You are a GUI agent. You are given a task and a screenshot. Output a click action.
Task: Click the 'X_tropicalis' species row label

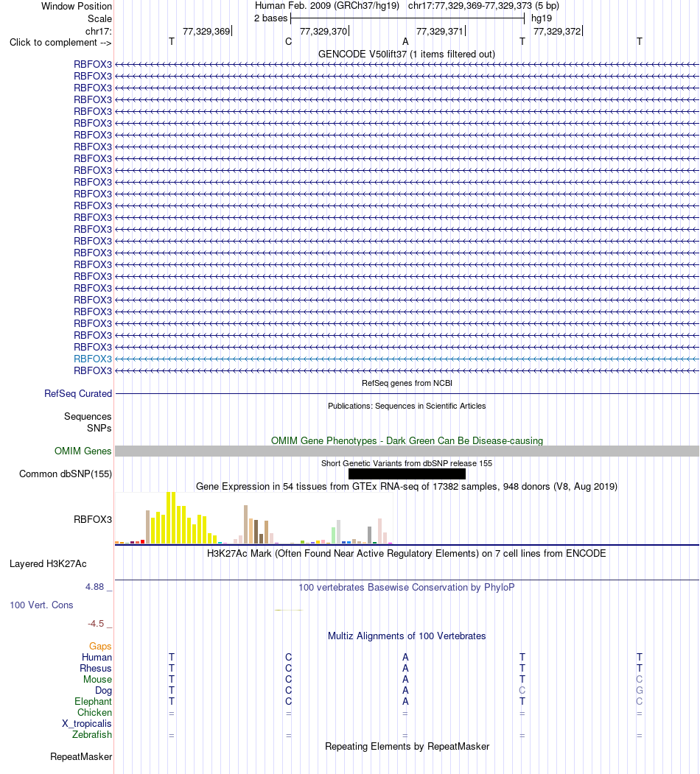(x=87, y=724)
